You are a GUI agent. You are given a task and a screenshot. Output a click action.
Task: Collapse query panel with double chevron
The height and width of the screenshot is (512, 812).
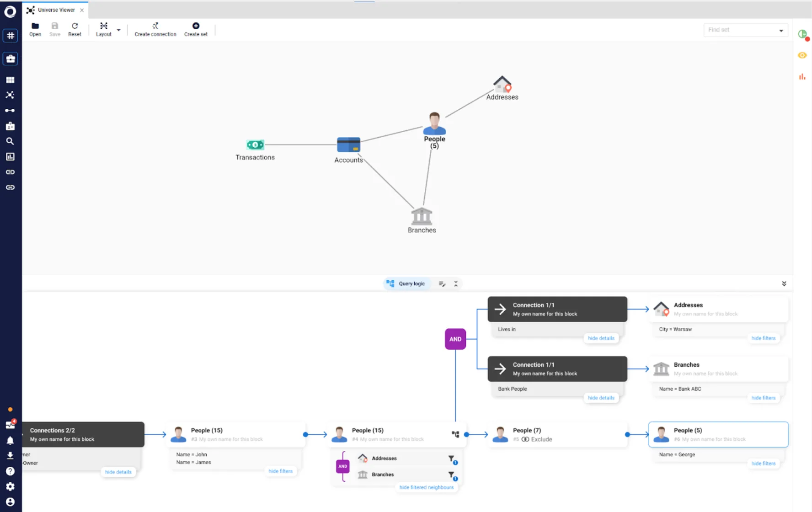(784, 283)
